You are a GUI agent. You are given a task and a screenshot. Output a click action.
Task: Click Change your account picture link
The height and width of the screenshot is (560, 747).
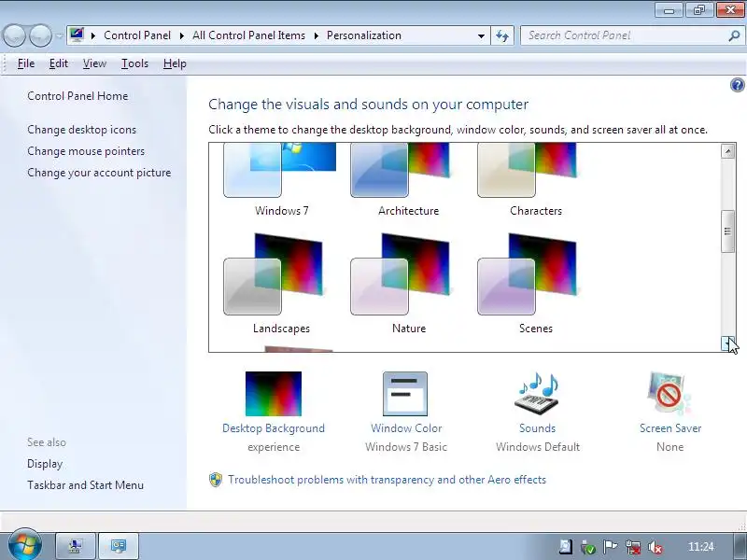point(99,173)
